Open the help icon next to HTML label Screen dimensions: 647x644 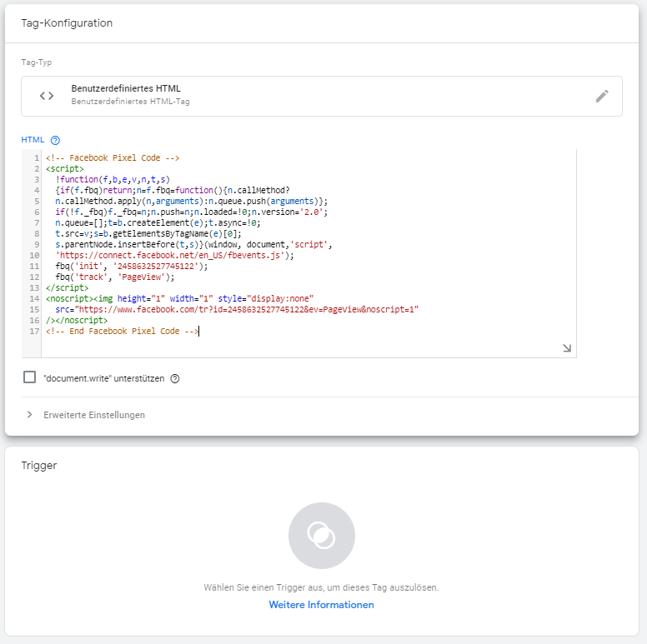click(x=55, y=140)
